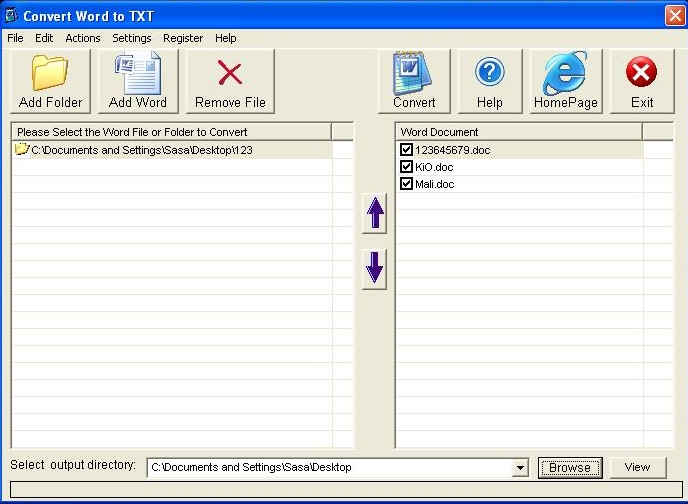Image resolution: width=688 pixels, height=504 pixels.
Task: Open the Help question mark icon
Action: pos(490,72)
